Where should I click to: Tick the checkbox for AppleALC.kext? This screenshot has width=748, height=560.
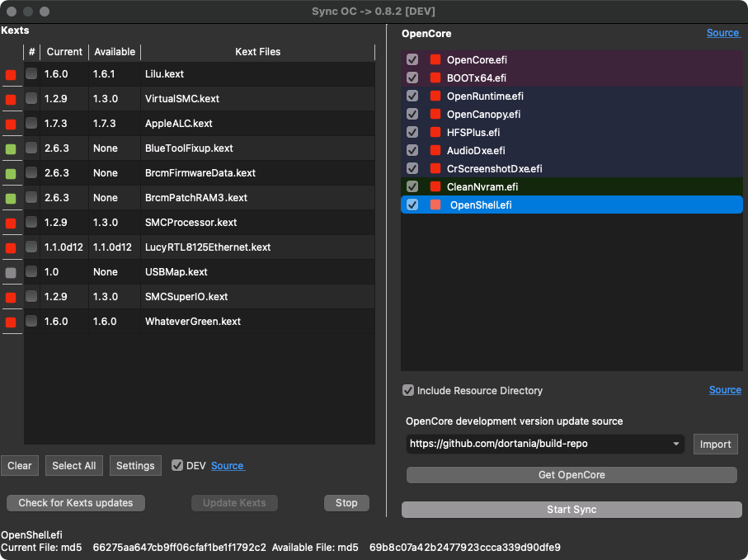(x=31, y=123)
